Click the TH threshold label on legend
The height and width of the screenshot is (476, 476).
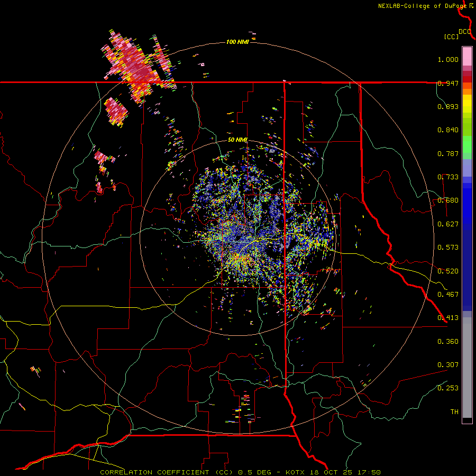point(454,412)
